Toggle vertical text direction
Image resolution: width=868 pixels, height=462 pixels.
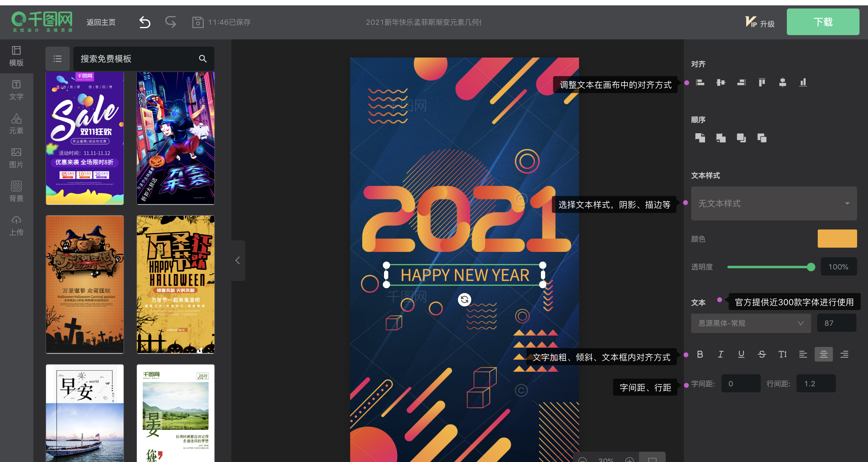pos(782,354)
